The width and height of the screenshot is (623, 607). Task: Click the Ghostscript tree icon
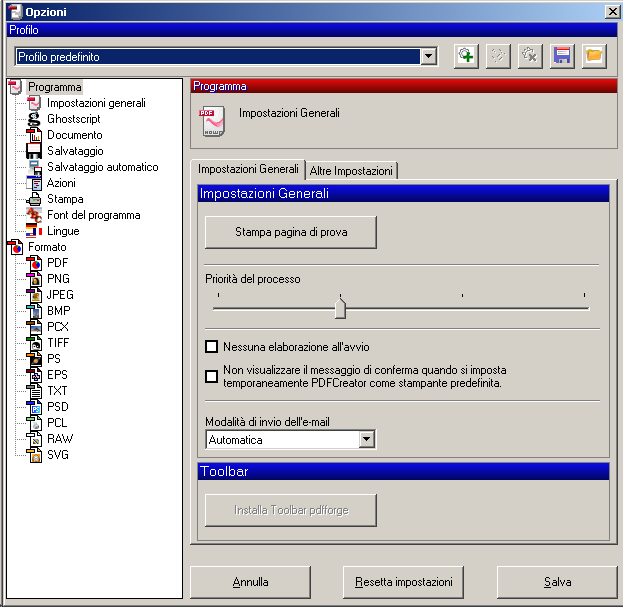click(x=34, y=119)
